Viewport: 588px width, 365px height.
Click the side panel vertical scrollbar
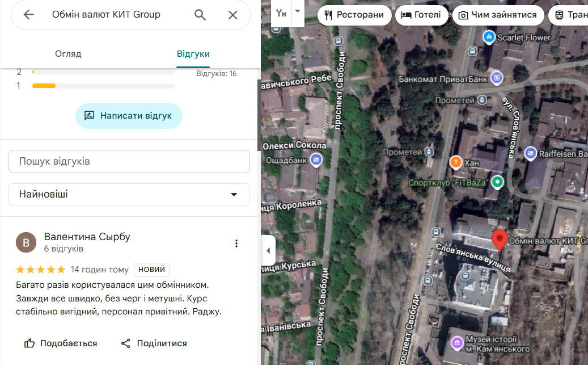259,115
